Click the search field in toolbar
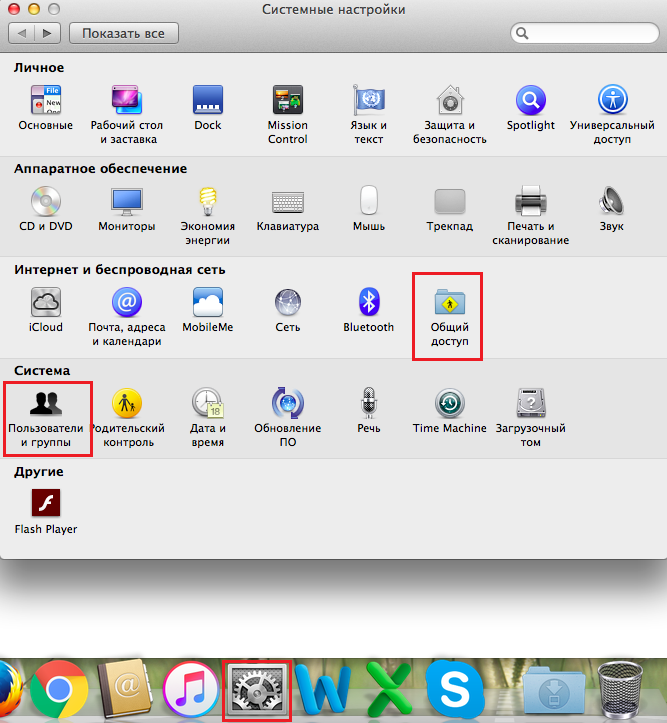This screenshot has height=723, width=667. coord(584,33)
